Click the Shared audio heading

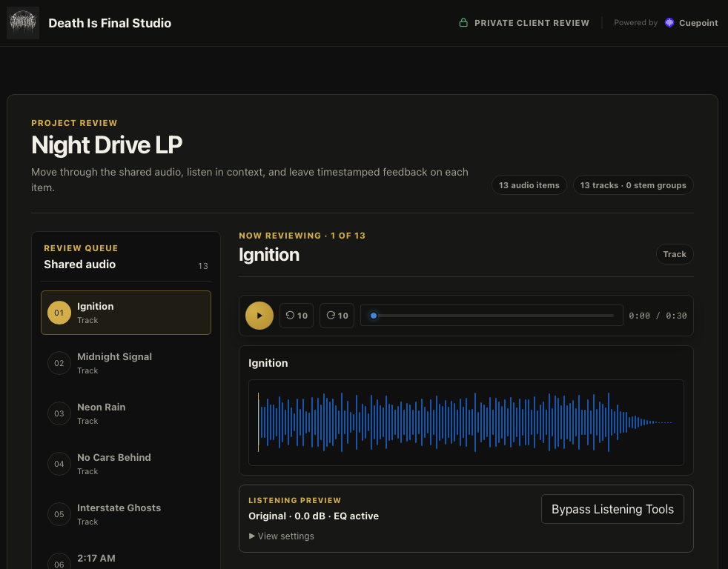pyautogui.click(x=80, y=264)
